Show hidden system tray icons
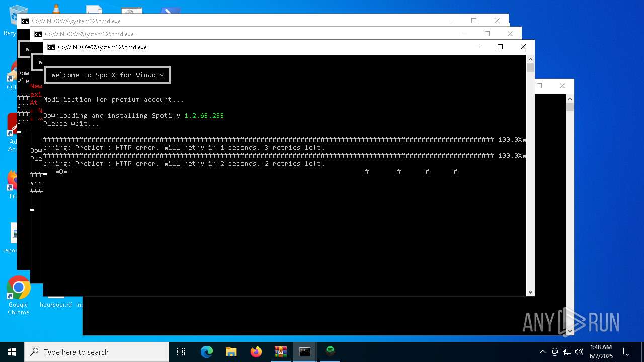This screenshot has height=362, width=644. point(542,352)
